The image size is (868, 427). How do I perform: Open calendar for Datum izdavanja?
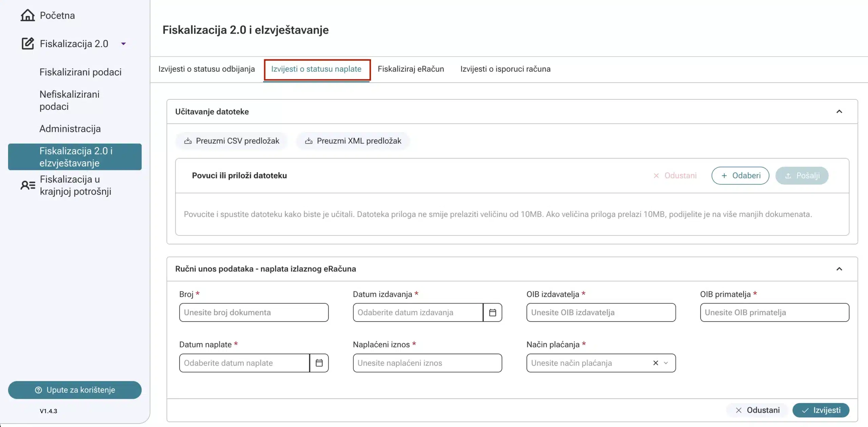pos(493,312)
